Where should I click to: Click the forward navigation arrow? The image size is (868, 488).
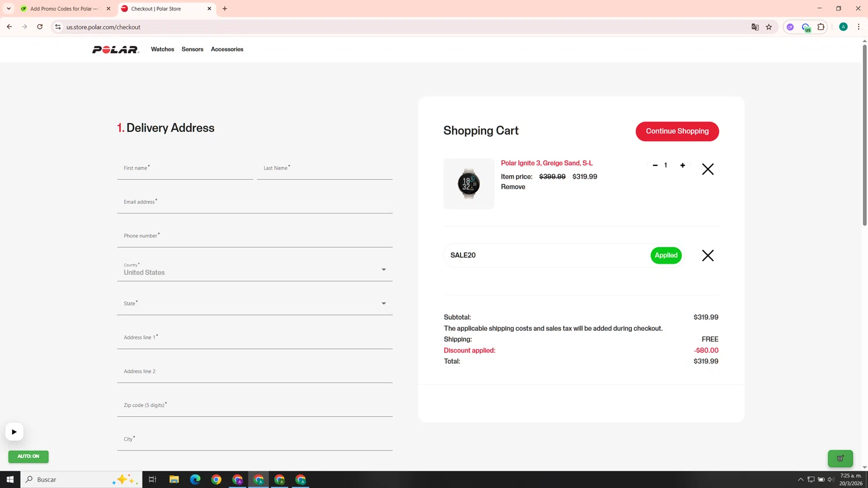tap(24, 27)
